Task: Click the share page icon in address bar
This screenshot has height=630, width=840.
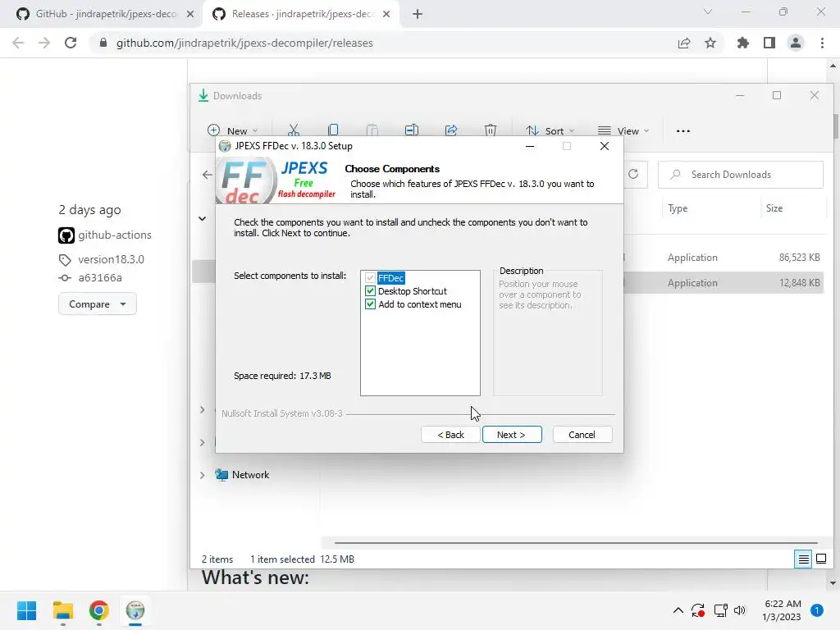Action: (684, 43)
